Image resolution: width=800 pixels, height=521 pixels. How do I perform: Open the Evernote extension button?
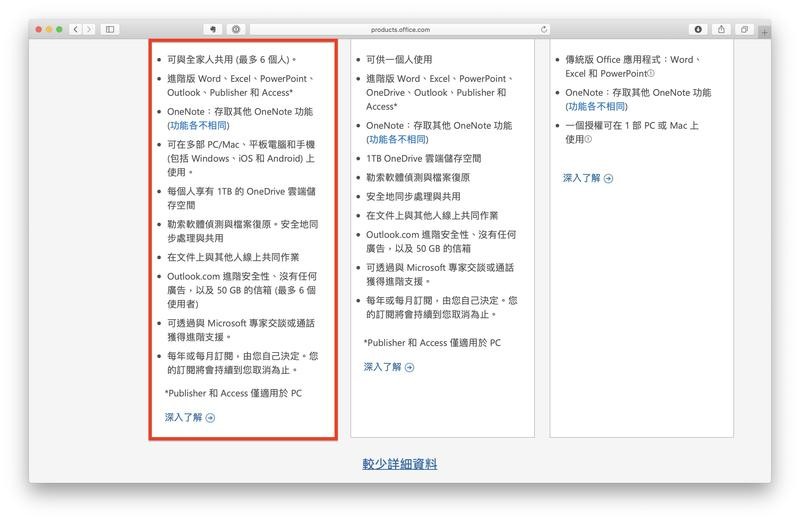point(213,29)
